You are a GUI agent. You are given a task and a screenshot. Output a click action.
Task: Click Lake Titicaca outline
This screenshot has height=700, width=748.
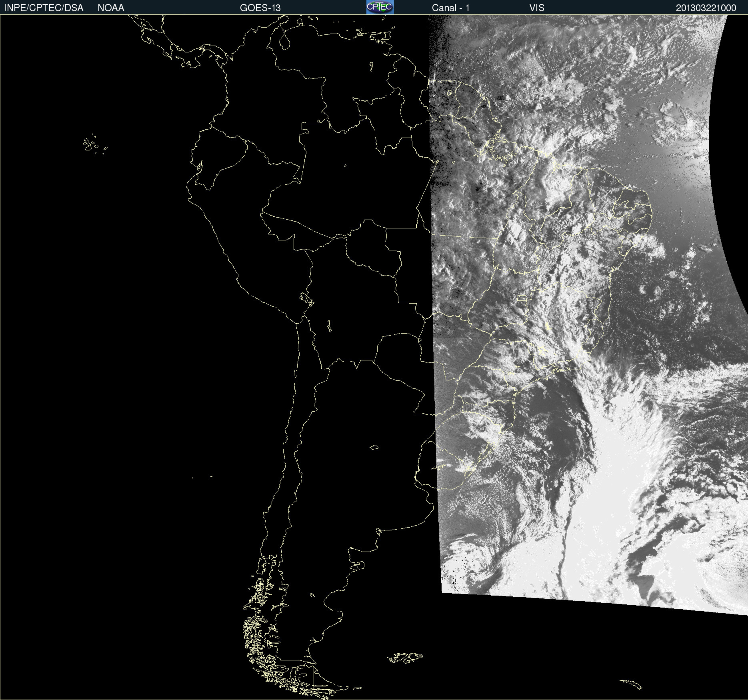(307, 299)
